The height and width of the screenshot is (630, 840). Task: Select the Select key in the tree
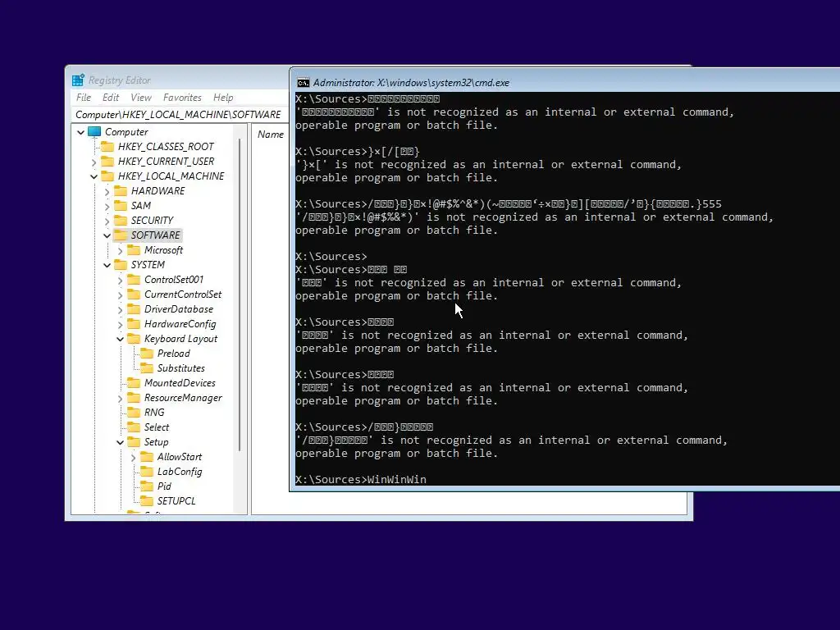coord(157,427)
